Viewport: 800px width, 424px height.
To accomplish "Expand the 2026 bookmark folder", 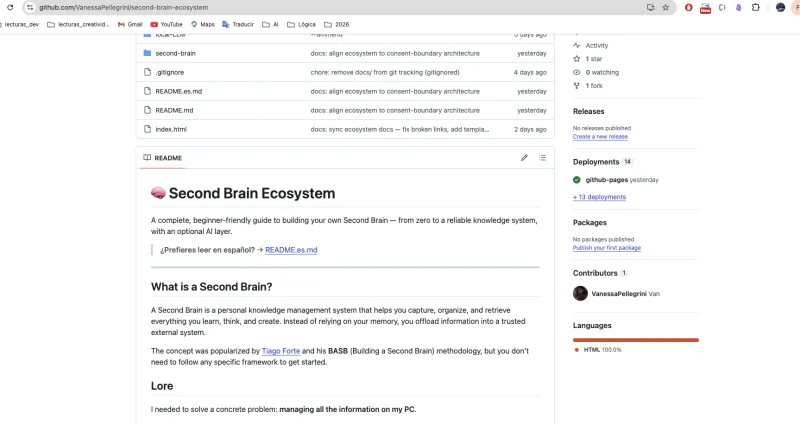I will [x=337, y=24].
